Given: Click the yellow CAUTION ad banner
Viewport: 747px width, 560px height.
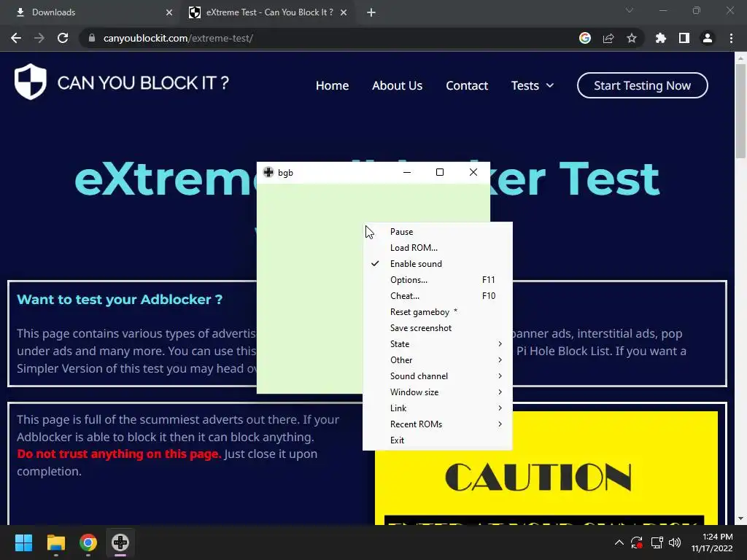Looking at the screenshot, I should [546, 467].
